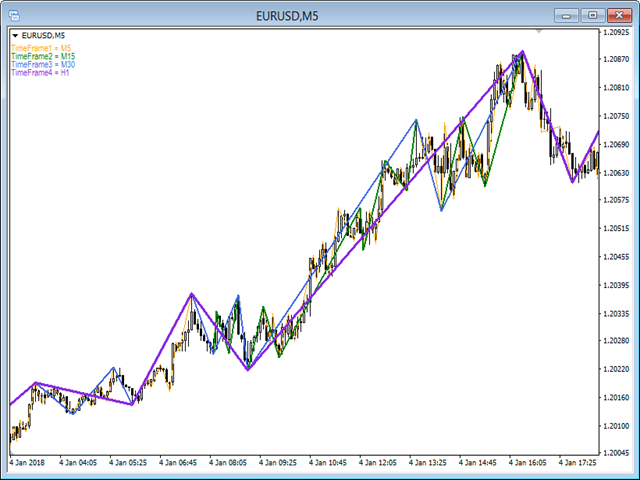Click price level 1.20925 on price axis
This screenshot has width=640, height=480.
pyautogui.click(x=616, y=32)
